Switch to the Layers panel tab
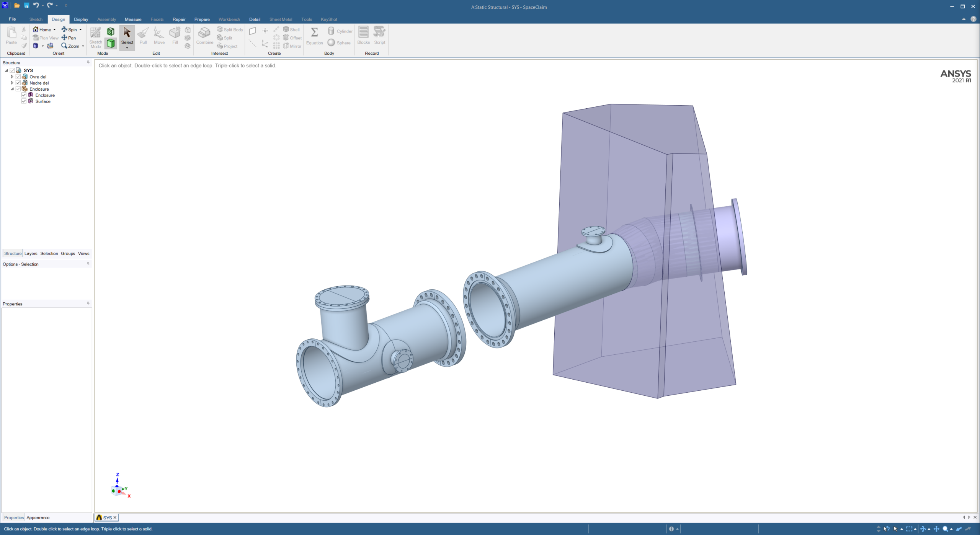 31,253
